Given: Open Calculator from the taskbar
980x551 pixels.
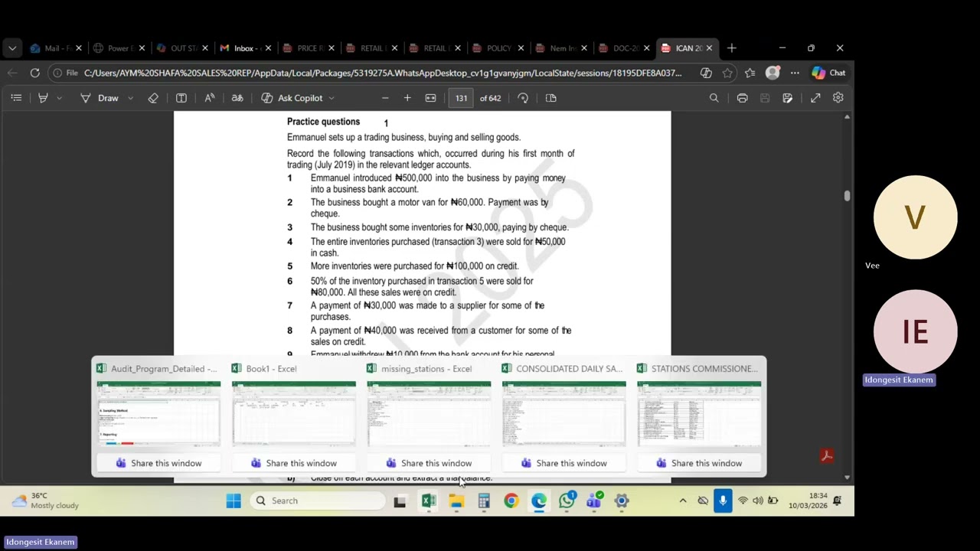Looking at the screenshot, I should [484, 501].
